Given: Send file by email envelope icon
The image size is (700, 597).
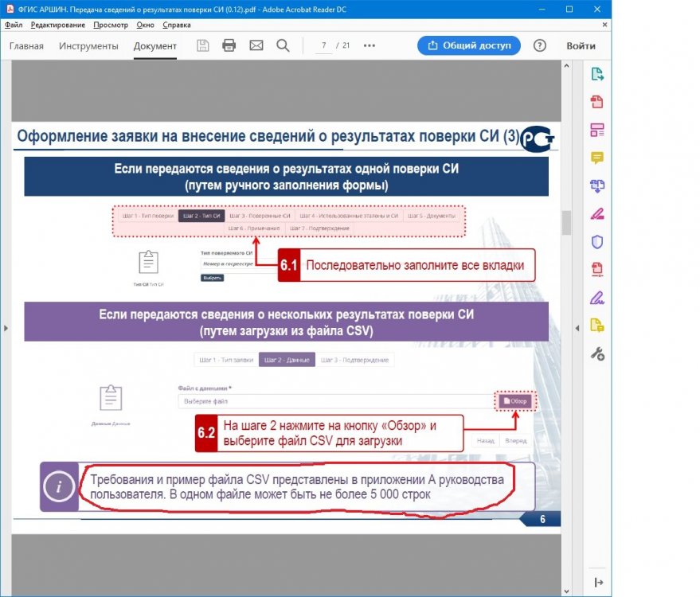Looking at the screenshot, I should 256,45.
